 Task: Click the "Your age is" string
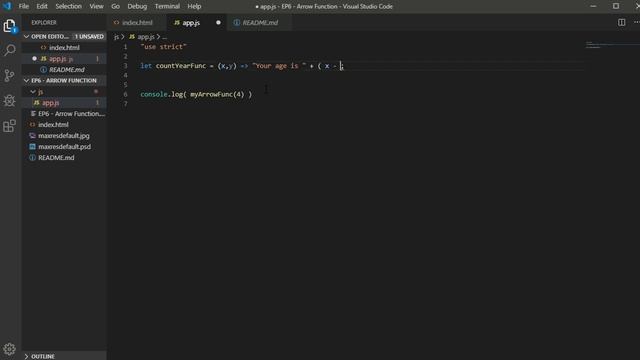click(x=279, y=66)
